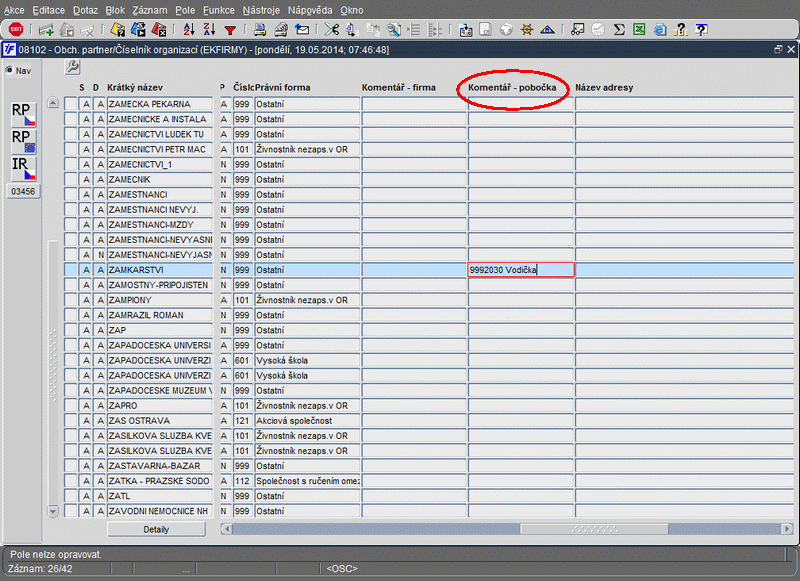The height and width of the screenshot is (581, 800).
Task: Open the Nástroje menu
Action: point(261,10)
